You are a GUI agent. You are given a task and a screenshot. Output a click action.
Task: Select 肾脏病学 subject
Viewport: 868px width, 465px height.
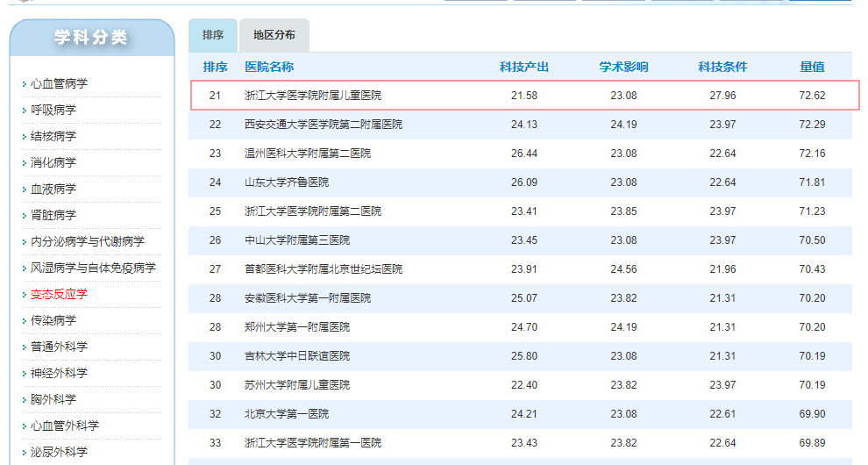click(x=53, y=215)
